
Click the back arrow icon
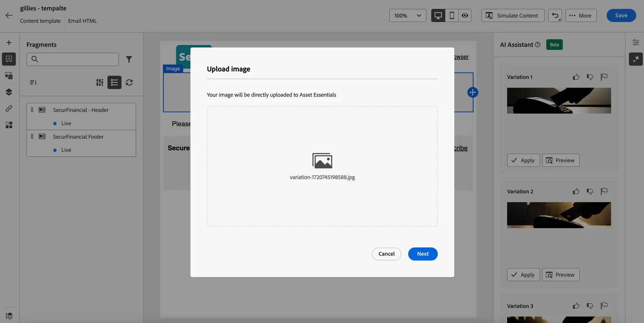pyautogui.click(x=9, y=15)
